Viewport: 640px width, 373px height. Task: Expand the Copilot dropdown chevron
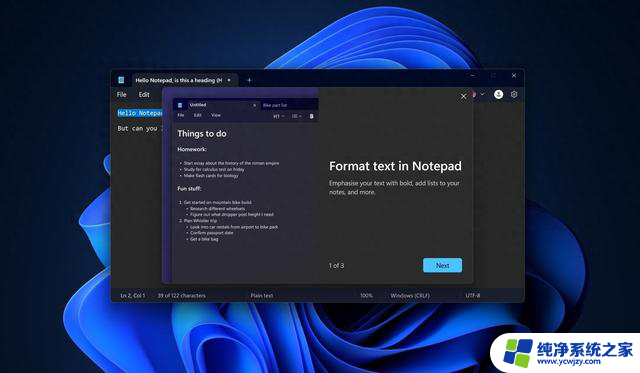click(482, 94)
